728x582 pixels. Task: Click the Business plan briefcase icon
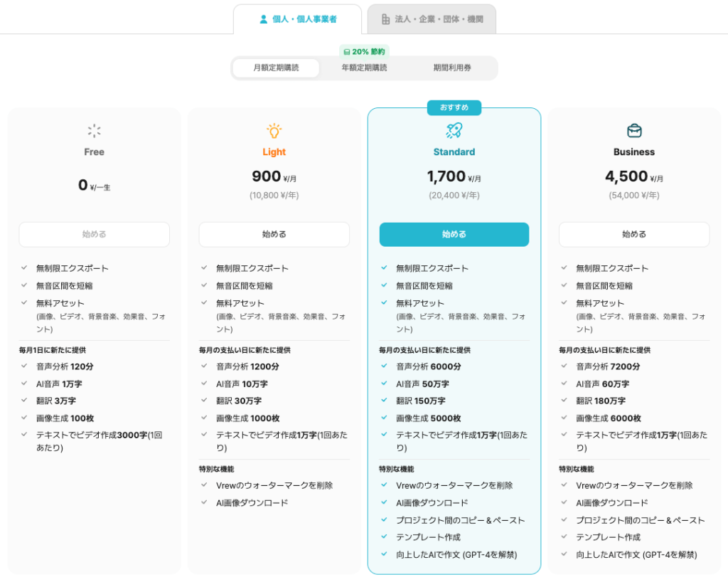click(x=634, y=130)
